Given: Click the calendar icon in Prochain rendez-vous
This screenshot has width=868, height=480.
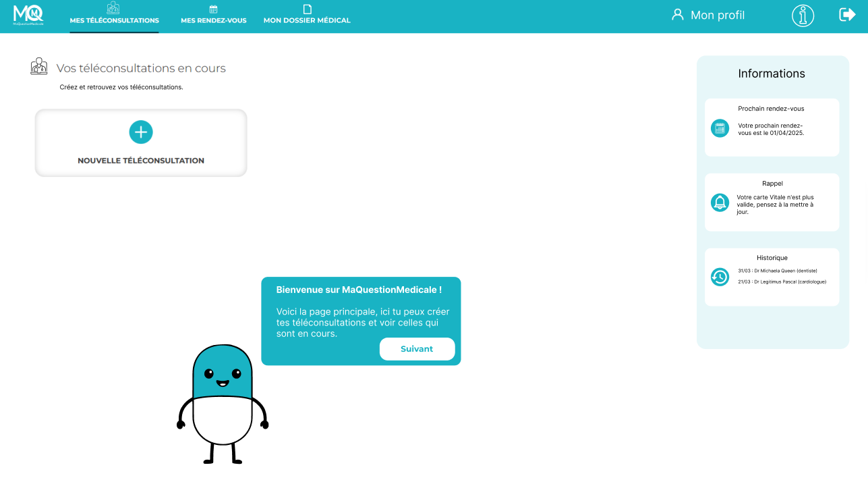Looking at the screenshot, I should click(720, 129).
